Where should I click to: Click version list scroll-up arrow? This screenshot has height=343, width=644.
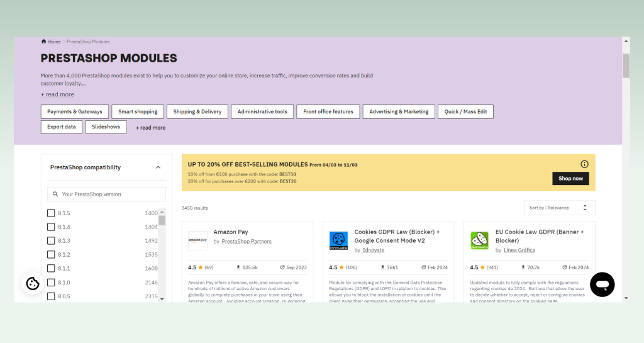pos(162,212)
